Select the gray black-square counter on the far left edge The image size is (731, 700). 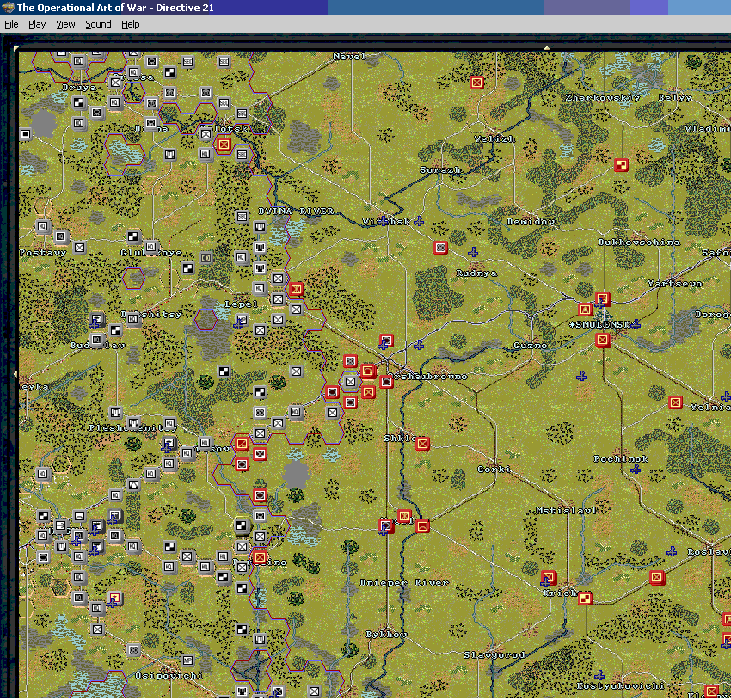26,134
